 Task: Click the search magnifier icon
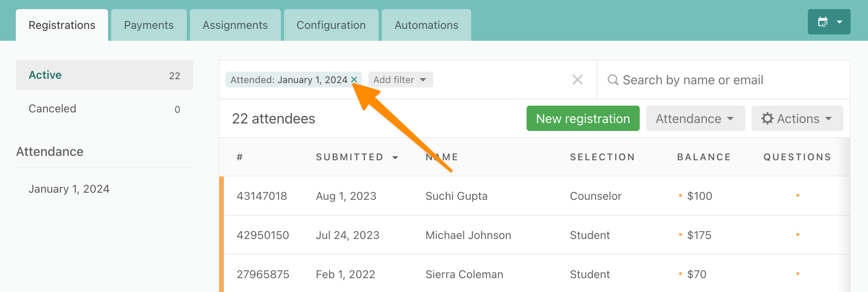[613, 80]
